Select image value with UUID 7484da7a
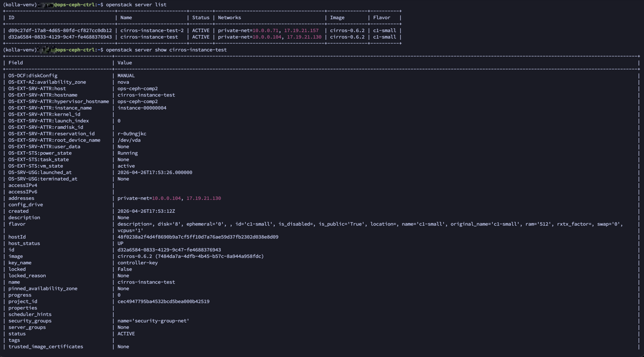644x357 pixels. click(x=191, y=256)
